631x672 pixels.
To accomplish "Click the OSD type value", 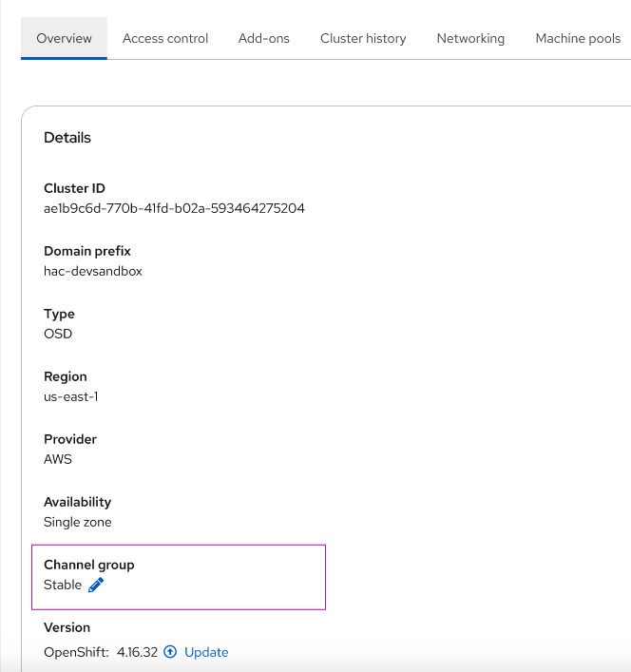I will point(58,334).
